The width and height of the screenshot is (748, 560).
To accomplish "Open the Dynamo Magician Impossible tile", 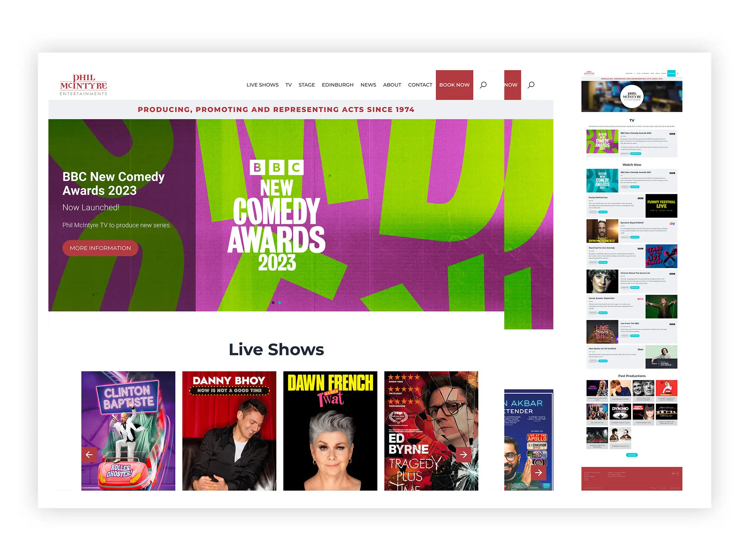I will tap(597, 438).
